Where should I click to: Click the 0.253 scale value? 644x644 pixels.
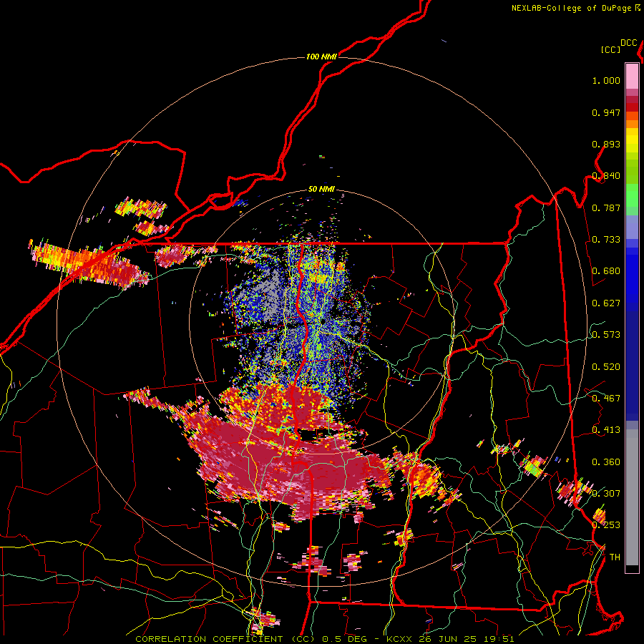point(606,525)
